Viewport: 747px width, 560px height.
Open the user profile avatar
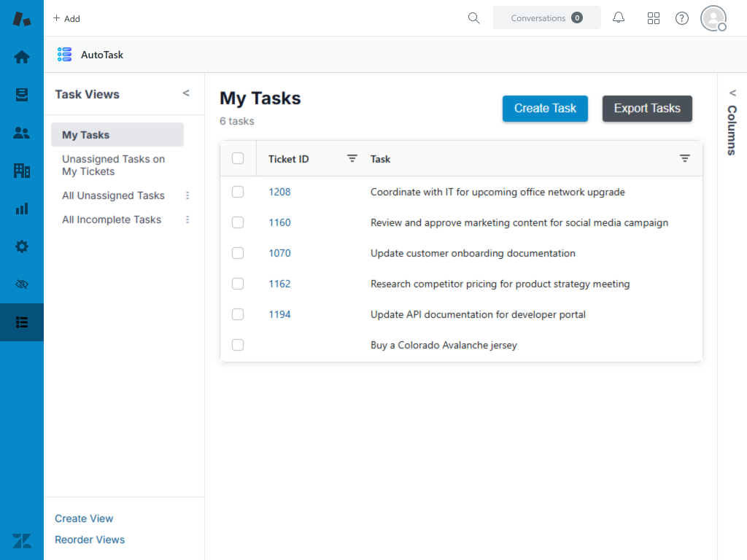(x=713, y=18)
